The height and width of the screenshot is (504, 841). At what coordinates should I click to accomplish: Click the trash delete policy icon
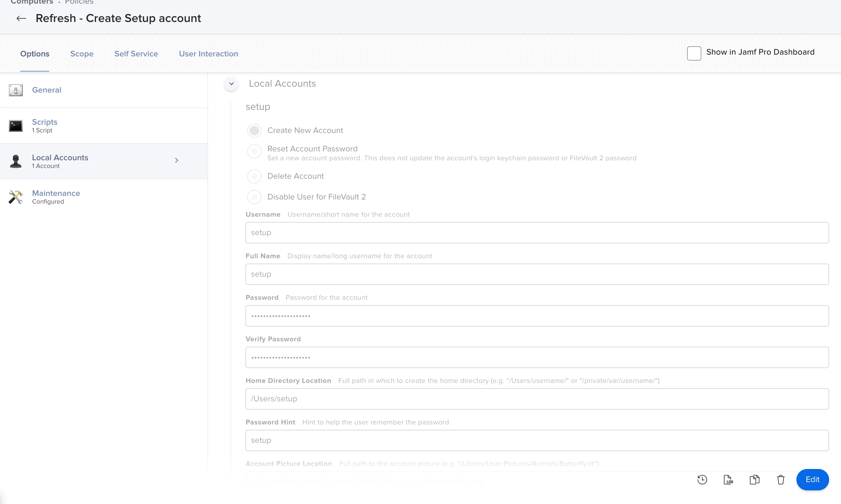click(781, 480)
